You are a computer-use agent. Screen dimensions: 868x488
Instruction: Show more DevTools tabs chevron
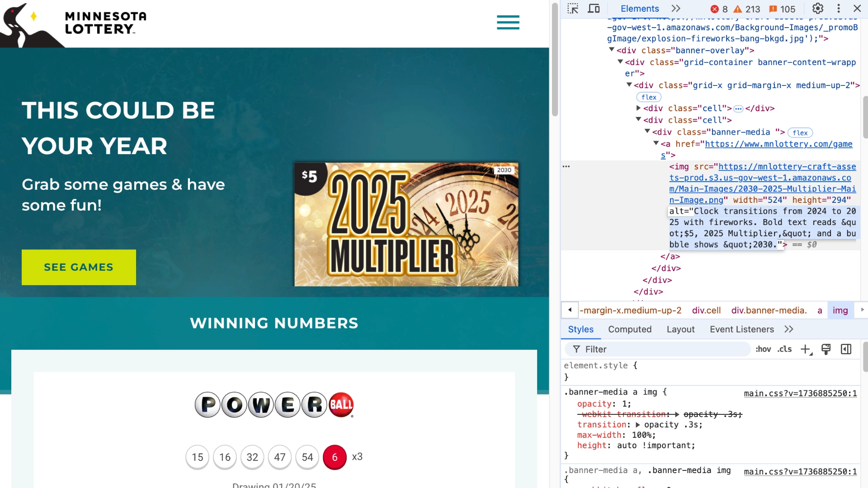[x=676, y=9]
